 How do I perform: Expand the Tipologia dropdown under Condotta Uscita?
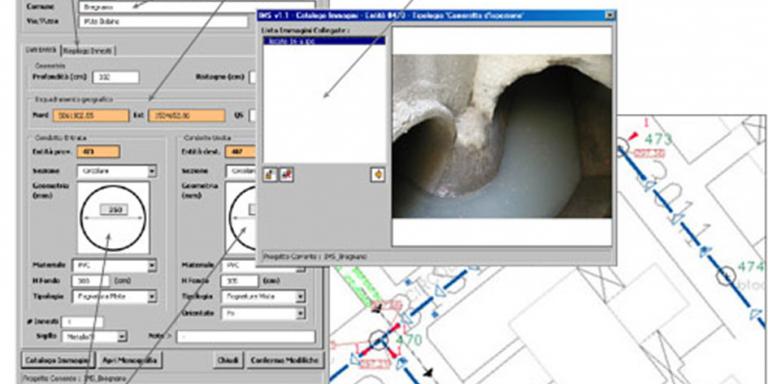pos(300,296)
